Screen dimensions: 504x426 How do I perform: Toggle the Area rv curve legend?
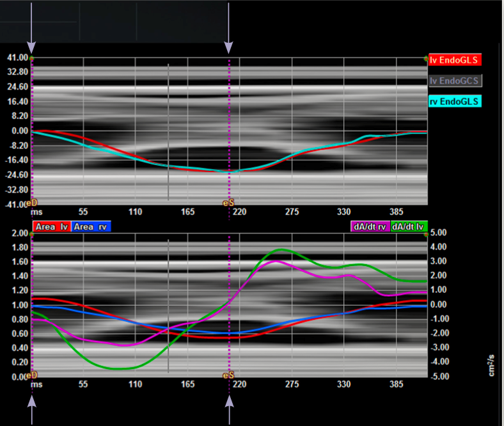coord(91,226)
